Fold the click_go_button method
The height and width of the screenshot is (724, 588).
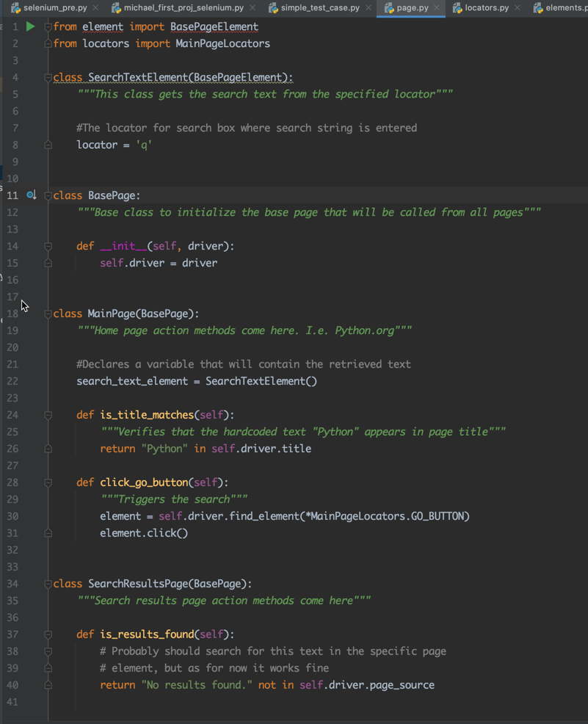point(48,482)
